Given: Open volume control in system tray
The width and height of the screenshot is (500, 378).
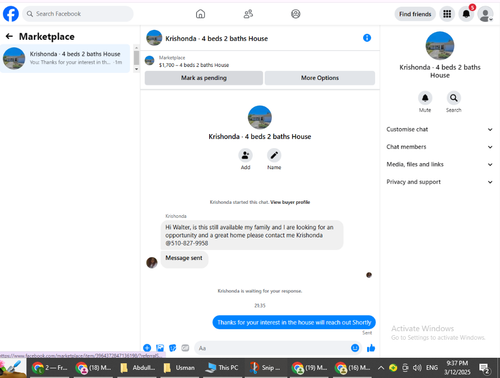Looking at the screenshot, I should tap(417, 368).
